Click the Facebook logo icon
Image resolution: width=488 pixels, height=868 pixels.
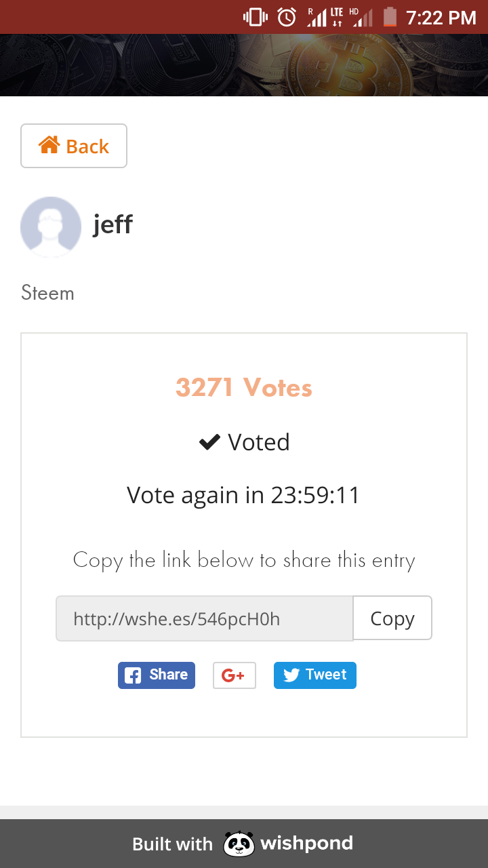[134, 675]
